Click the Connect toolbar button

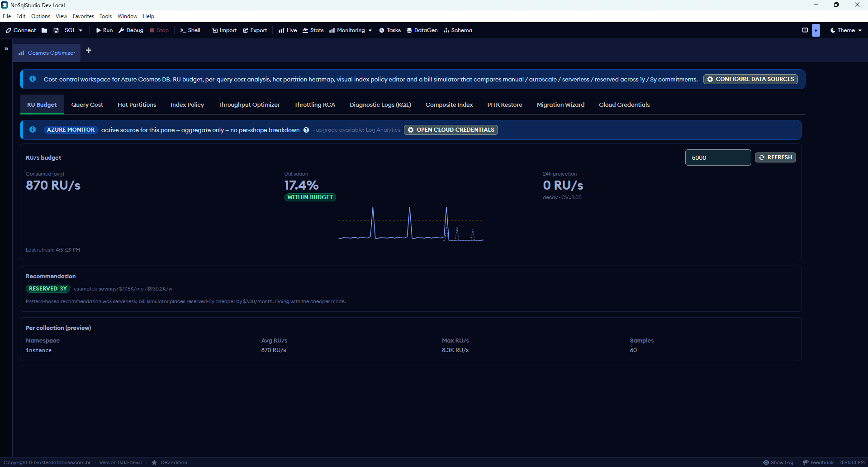tap(21, 30)
